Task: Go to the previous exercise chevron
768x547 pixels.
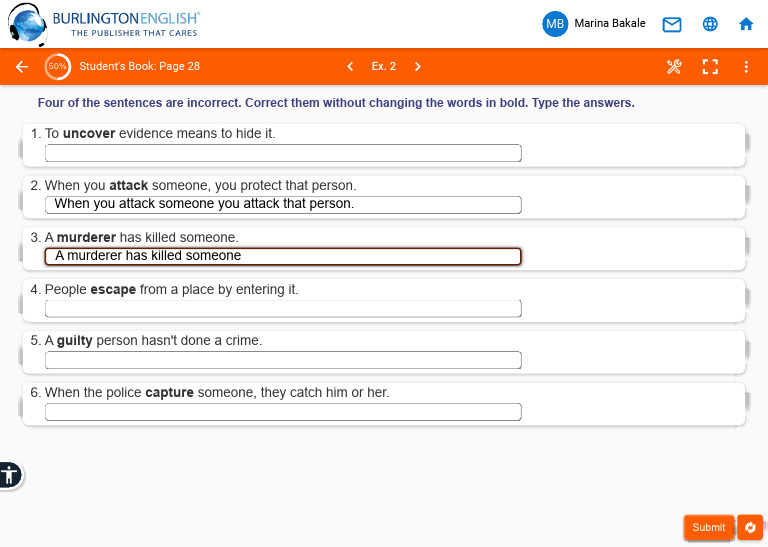Action: 350,67
